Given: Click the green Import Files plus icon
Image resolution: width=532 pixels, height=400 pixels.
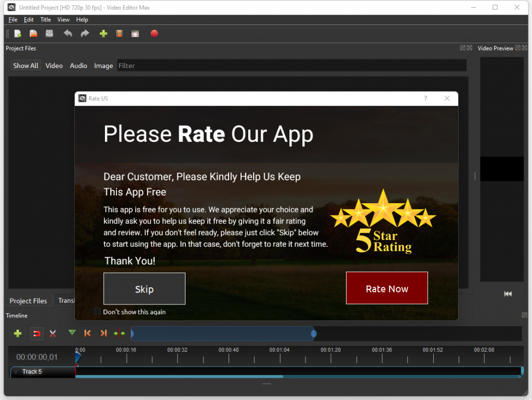Looking at the screenshot, I should point(103,34).
